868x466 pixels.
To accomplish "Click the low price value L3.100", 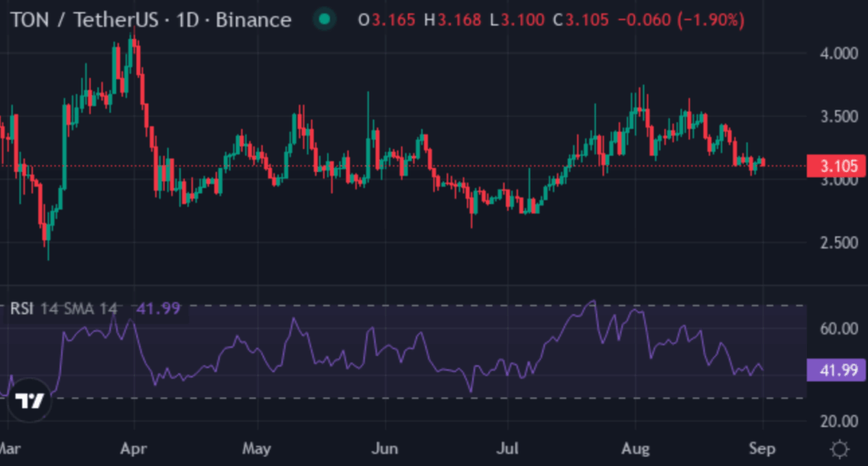I will (518, 20).
